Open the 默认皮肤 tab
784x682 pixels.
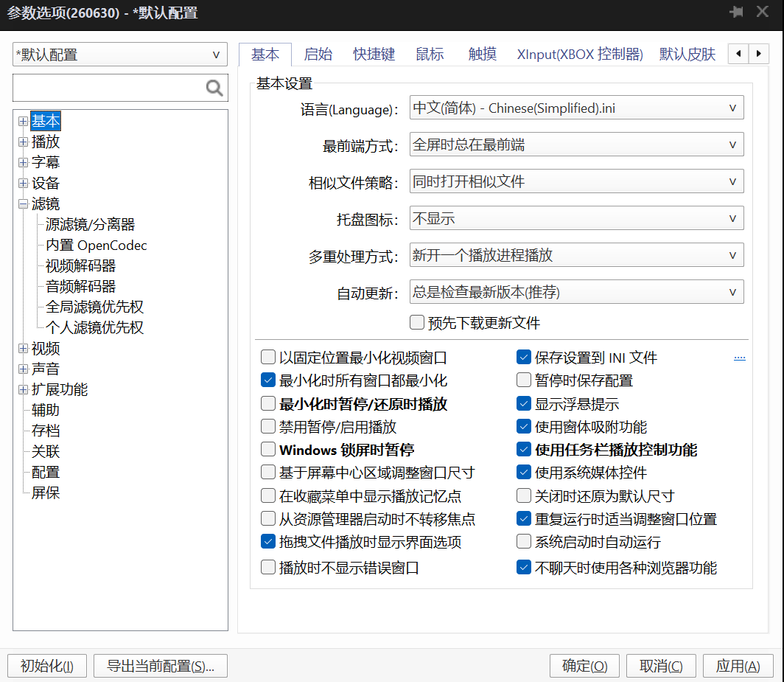click(x=687, y=54)
